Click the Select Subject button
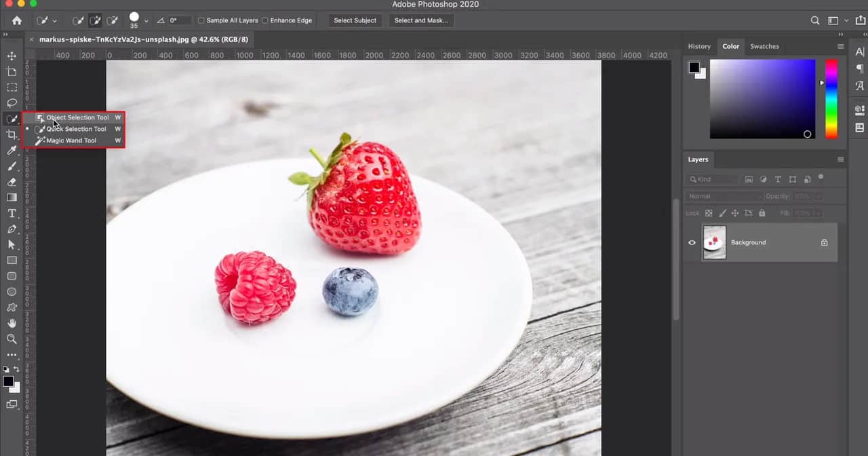The image size is (868, 456). (x=355, y=20)
